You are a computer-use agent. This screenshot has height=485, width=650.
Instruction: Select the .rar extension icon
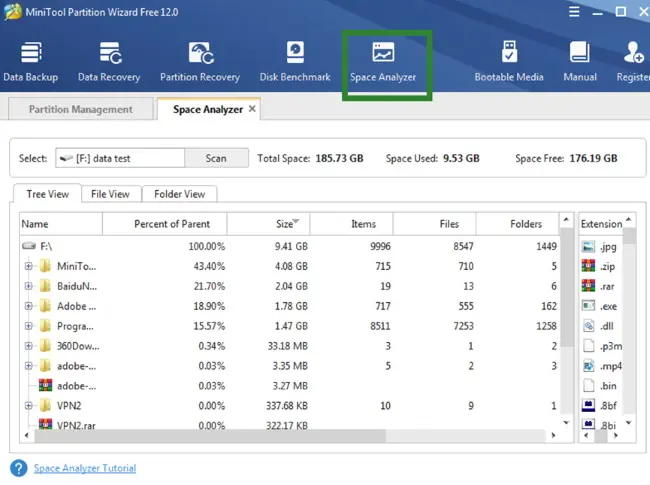588,286
